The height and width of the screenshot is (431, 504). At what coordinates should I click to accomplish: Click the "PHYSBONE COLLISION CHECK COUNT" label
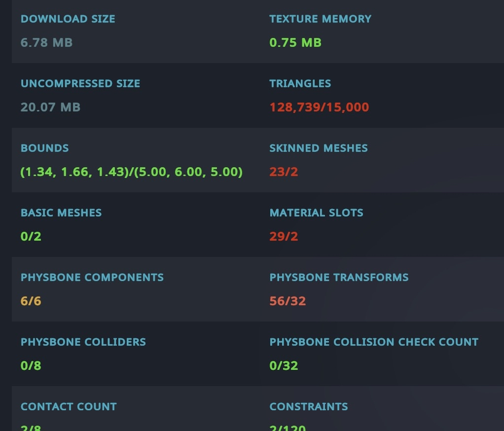[x=374, y=342]
